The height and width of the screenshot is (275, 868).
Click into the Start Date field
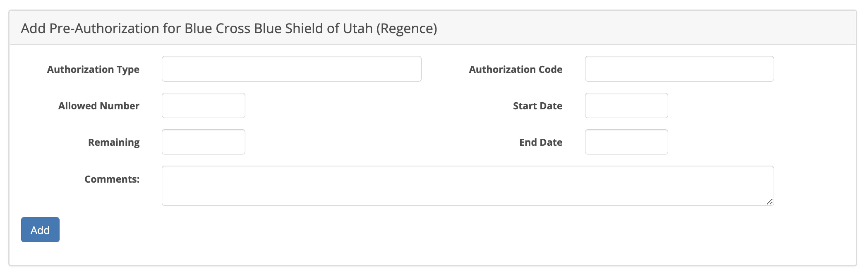tap(626, 106)
